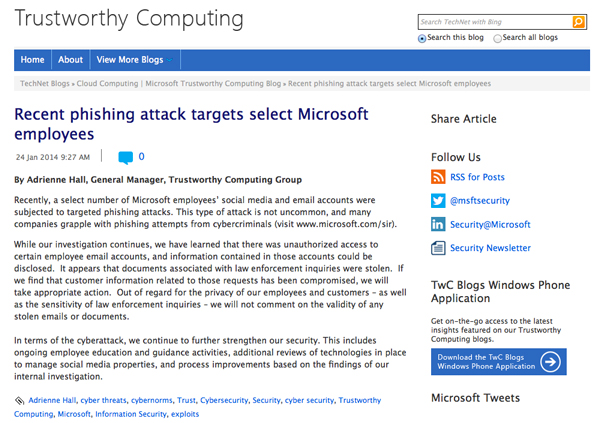Select the "Search this blog" radio option
This screenshot has width=600, height=423.
(423, 38)
